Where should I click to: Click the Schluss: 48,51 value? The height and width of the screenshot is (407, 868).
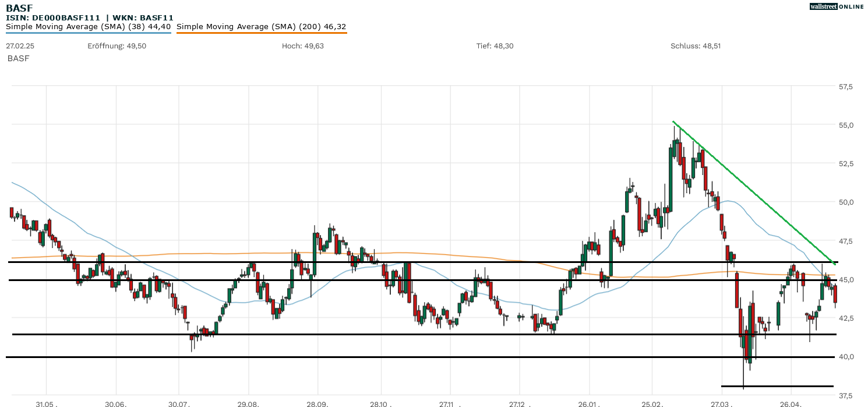point(696,45)
